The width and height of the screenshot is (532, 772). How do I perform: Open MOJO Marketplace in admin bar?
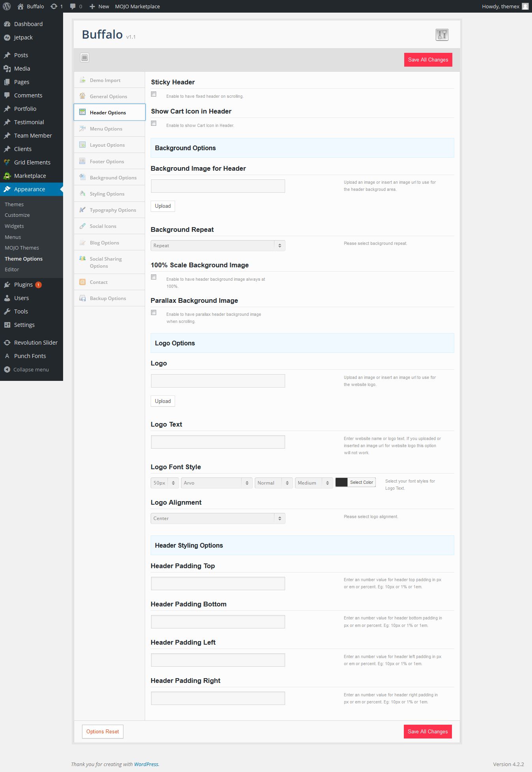tap(137, 6)
